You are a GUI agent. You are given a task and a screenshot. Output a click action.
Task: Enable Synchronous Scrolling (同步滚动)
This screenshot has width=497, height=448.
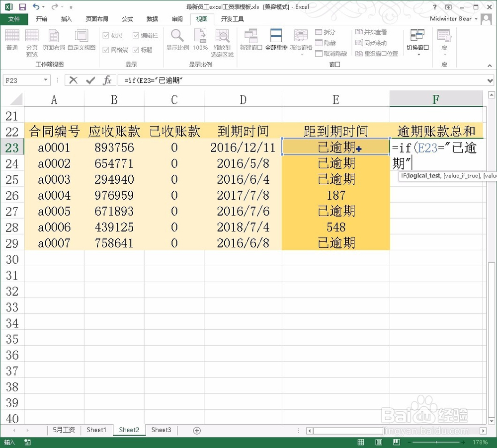(371, 43)
